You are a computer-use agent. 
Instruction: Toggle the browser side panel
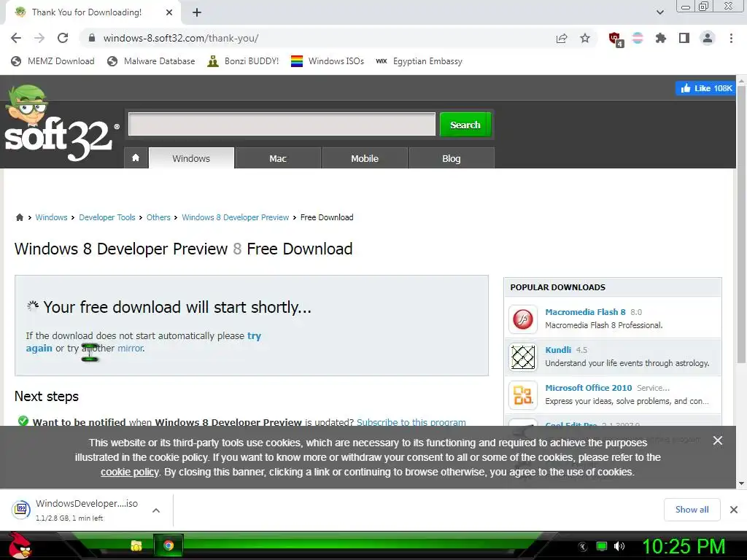coord(684,38)
